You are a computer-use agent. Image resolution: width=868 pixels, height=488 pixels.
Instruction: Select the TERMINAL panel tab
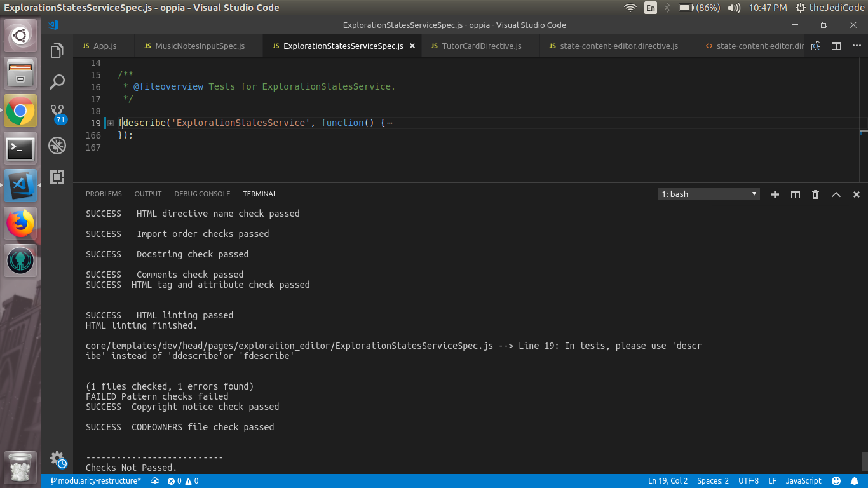point(260,194)
